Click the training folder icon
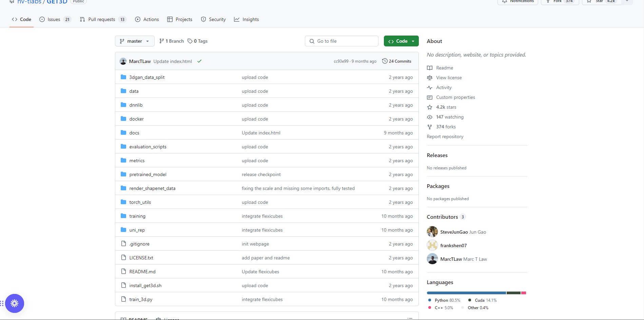 click(123, 216)
